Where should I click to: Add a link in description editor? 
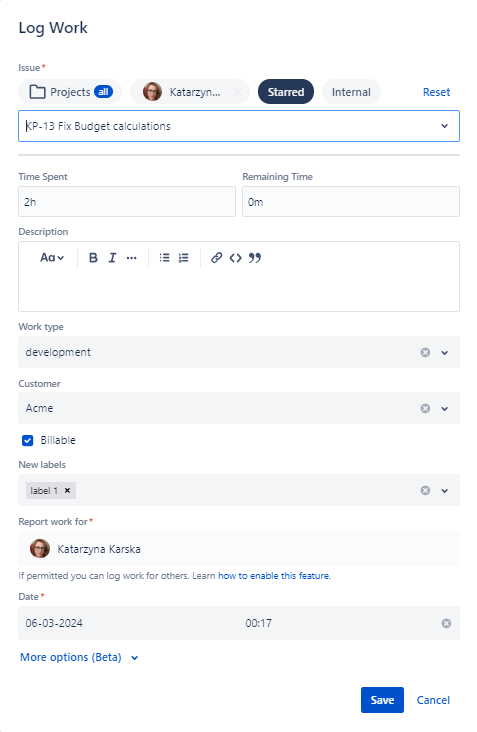click(x=216, y=258)
